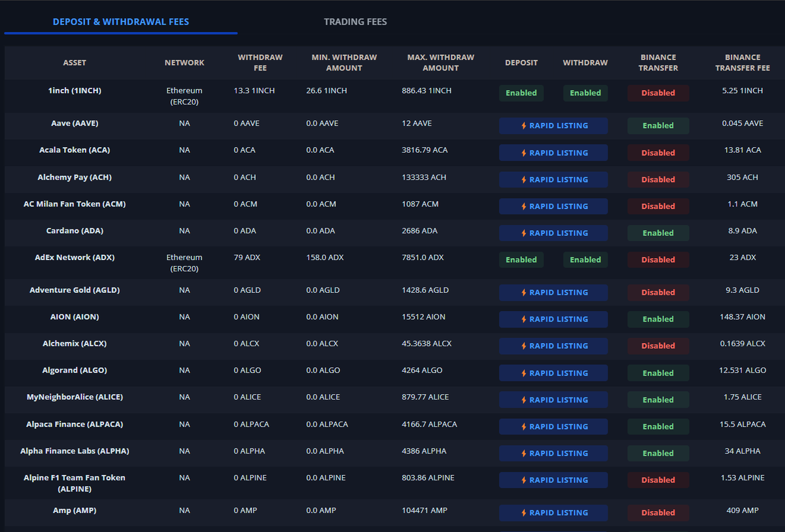Click the Cardano (ADA) Rapid Listing button

coord(553,233)
